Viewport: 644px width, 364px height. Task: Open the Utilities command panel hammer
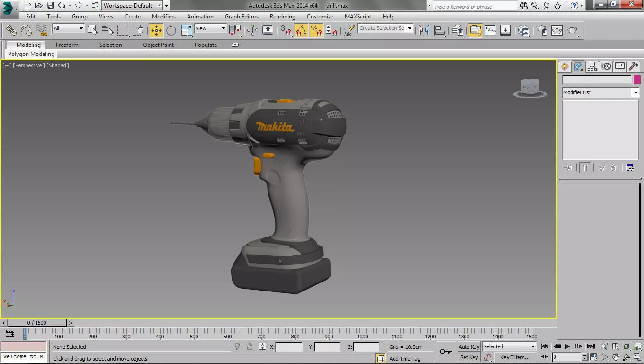[634, 66]
